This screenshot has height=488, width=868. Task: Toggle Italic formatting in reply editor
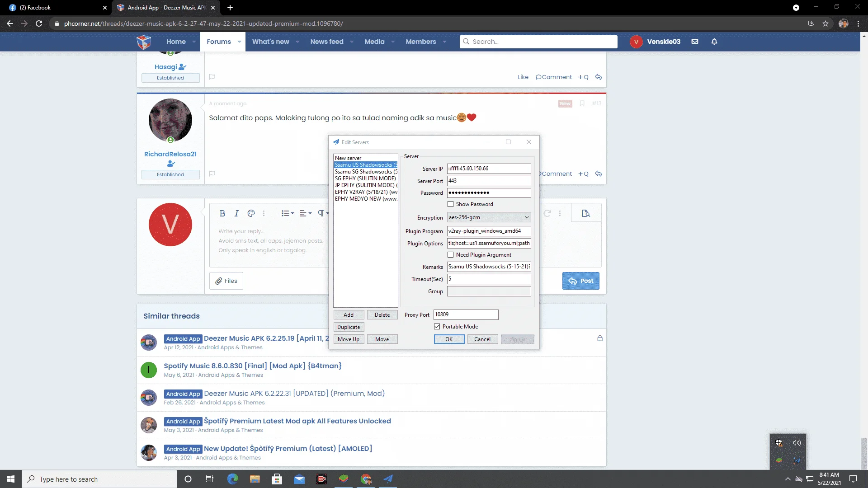pyautogui.click(x=236, y=213)
